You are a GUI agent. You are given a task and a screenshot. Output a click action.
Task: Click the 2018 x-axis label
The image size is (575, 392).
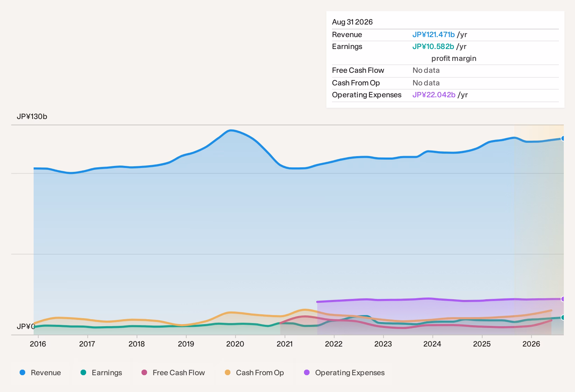[137, 344]
